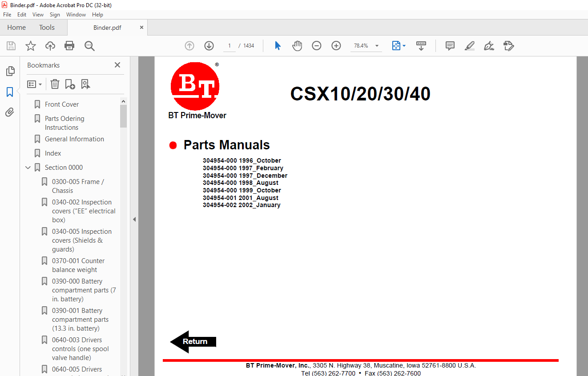Find current bookmark icon

pos(86,84)
